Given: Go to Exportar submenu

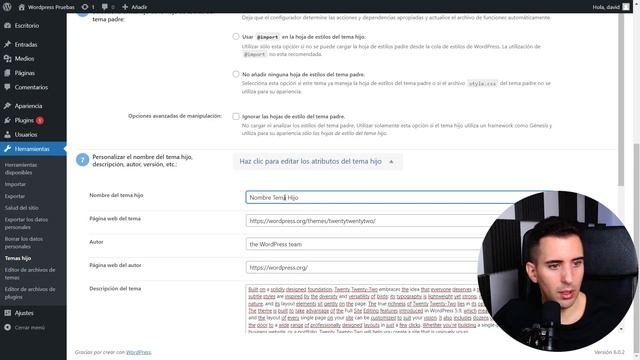Looking at the screenshot, I should click(x=15, y=196).
